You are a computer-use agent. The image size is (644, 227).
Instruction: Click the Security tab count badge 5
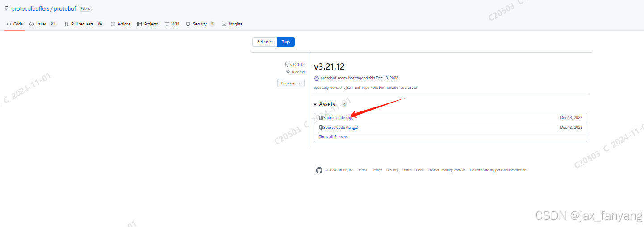pos(212,24)
